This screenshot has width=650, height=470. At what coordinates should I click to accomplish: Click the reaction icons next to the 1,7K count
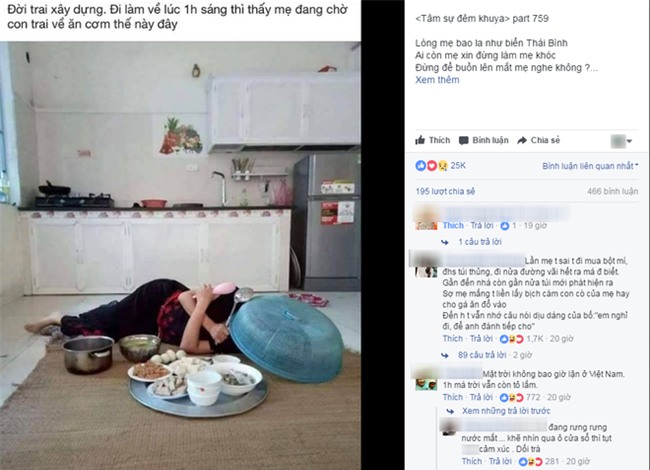[512, 339]
